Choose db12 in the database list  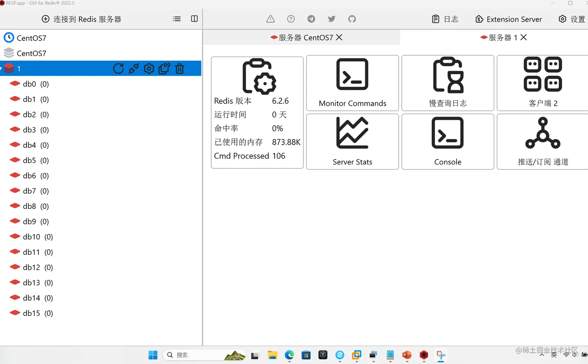(x=31, y=268)
